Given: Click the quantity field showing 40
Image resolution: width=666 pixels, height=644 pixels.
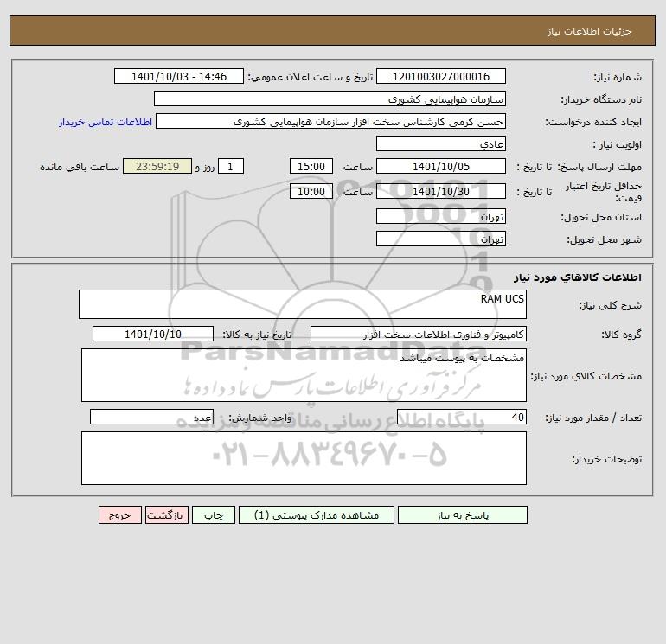Looking at the screenshot, I should [x=462, y=417].
